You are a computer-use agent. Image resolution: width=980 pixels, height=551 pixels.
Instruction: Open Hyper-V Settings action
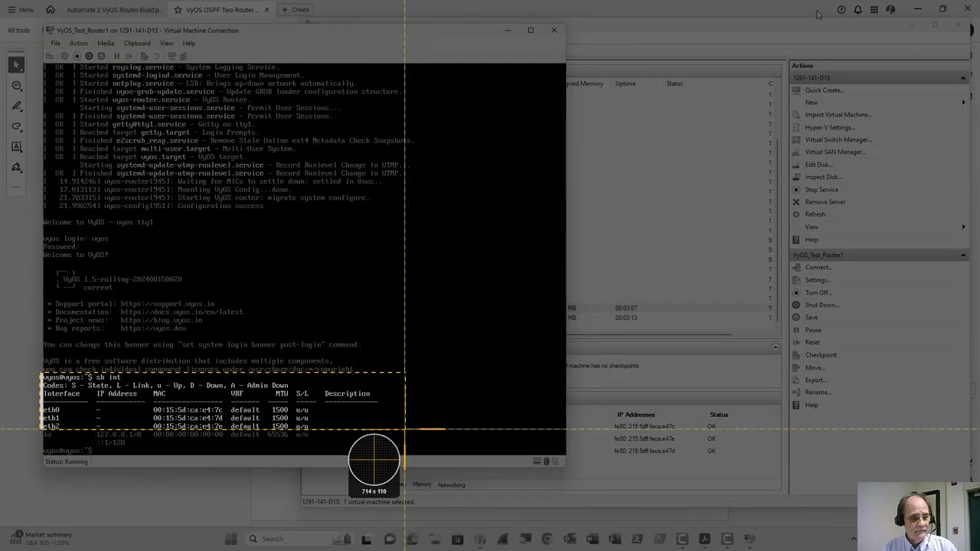(x=829, y=127)
